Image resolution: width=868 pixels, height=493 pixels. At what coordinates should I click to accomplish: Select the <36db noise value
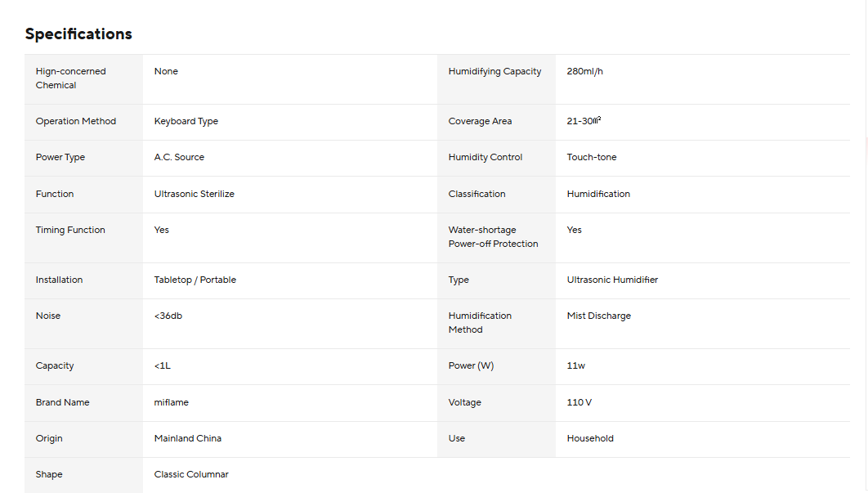tap(168, 316)
